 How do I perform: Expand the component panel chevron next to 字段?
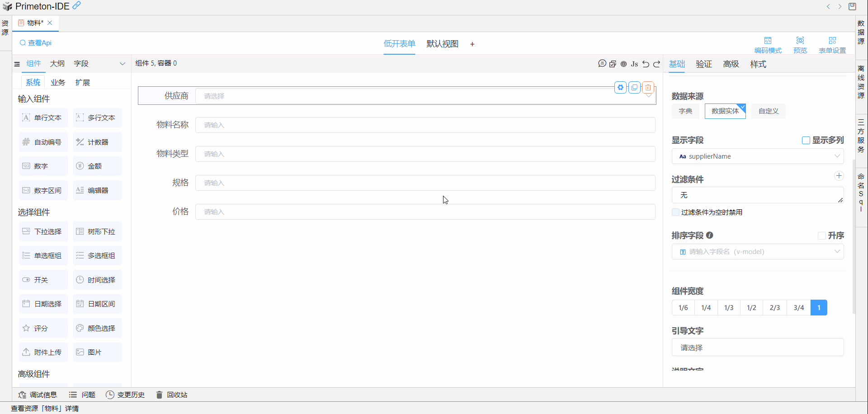[122, 64]
